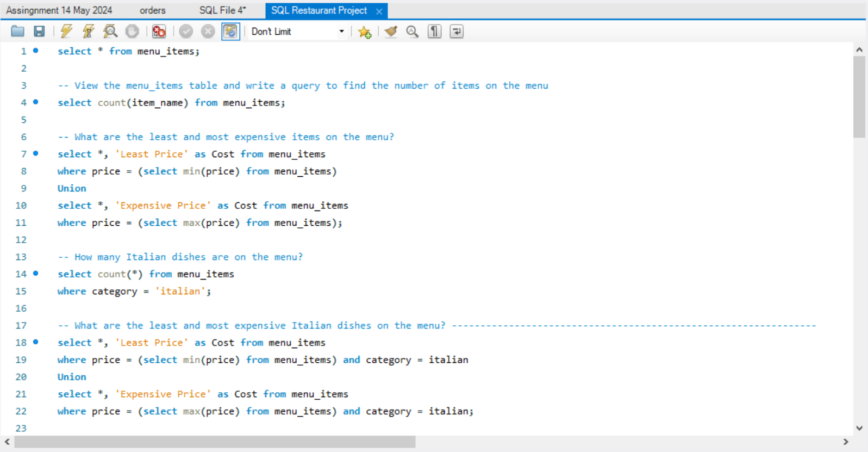
Task: Click the 'select count(item_name)' statement on line 4
Action: [171, 103]
